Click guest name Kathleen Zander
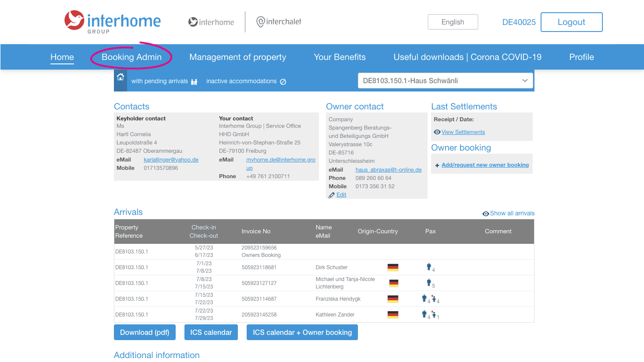The width and height of the screenshot is (644, 362). pos(335,315)
